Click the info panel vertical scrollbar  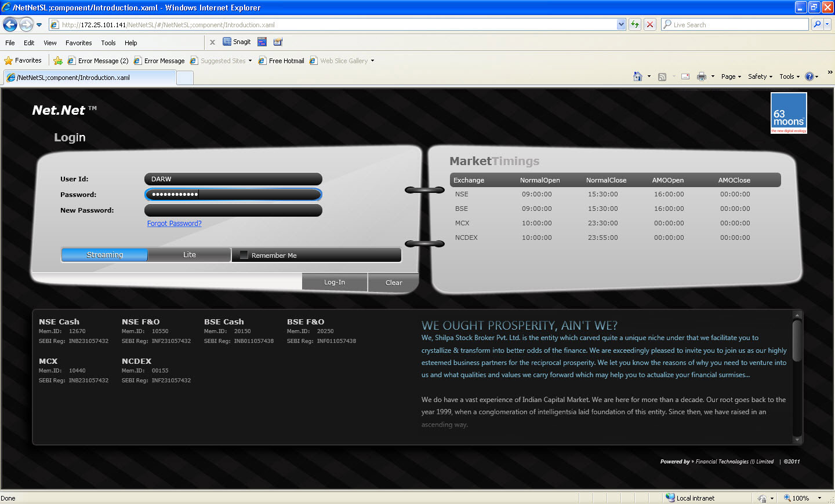[x=797, y=342]
